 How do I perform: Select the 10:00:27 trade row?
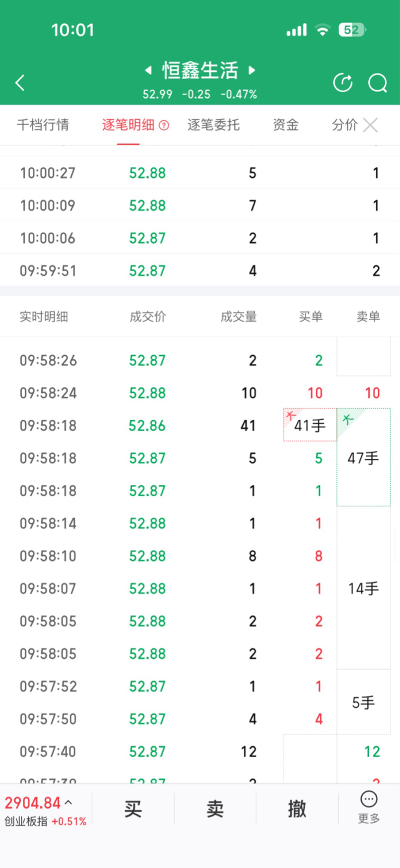(x=200, y=172)
